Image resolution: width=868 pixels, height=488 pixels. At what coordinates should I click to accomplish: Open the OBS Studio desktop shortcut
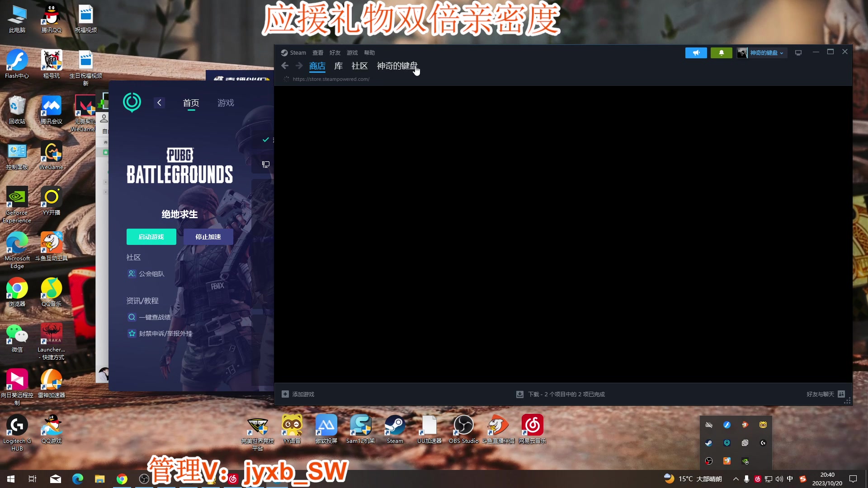(463, 429)
